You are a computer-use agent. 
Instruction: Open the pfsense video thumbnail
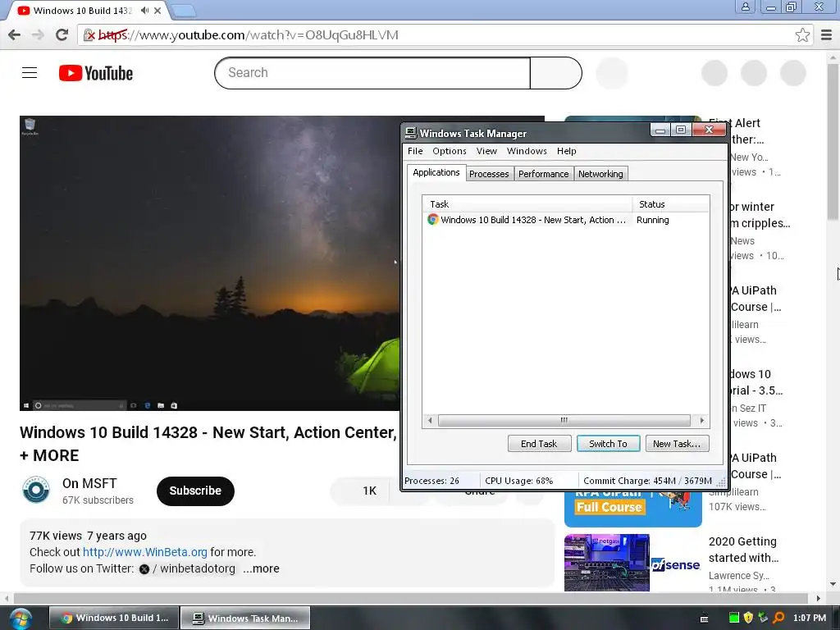coord(632,563)
